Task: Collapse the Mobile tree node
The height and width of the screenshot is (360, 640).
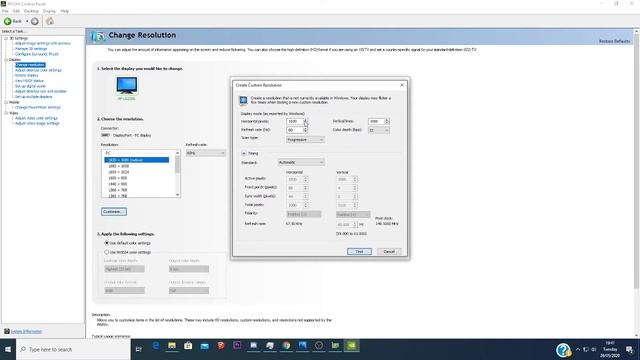Action: [6, 102]
